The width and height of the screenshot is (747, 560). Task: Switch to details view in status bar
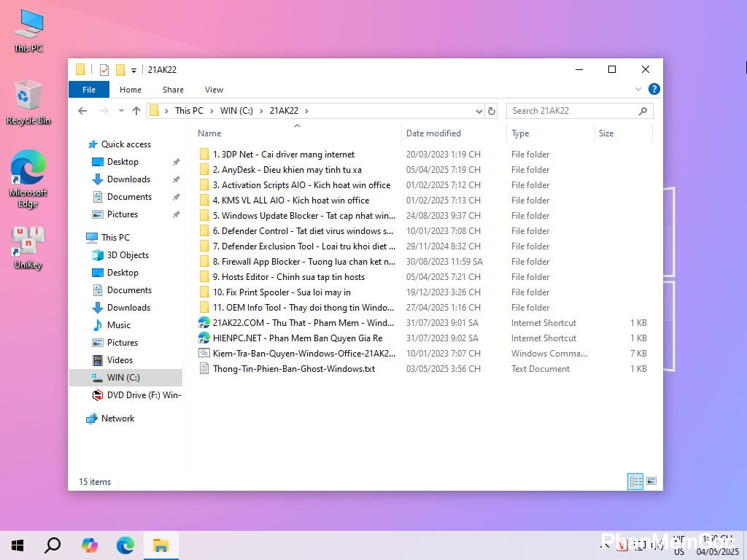click(635, 481)
